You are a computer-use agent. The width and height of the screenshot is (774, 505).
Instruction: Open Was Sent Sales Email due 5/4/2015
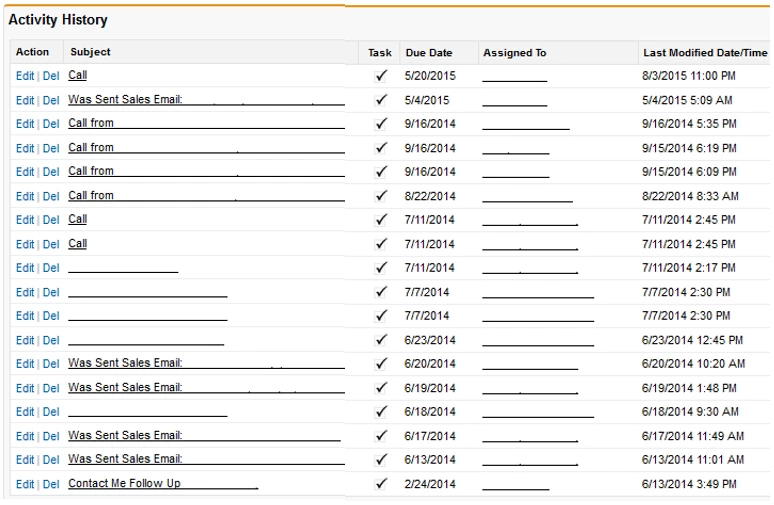click(206, 100)
